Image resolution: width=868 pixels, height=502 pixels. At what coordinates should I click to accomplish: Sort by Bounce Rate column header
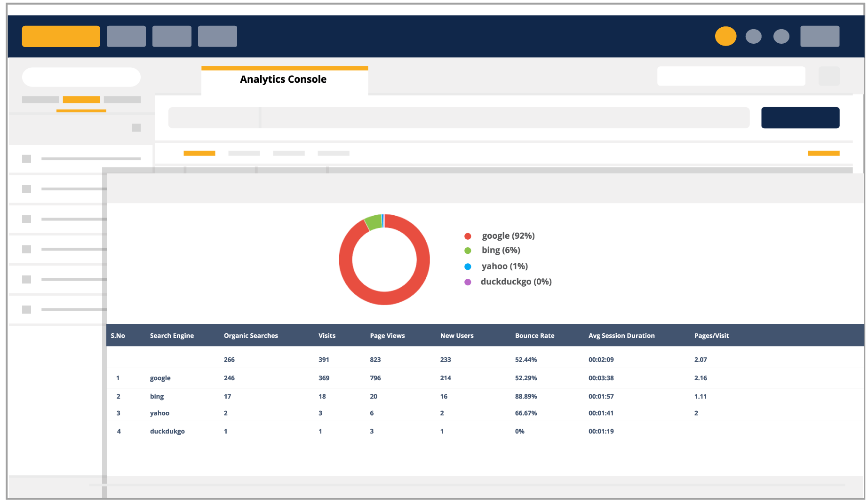[x=534, y=336]
